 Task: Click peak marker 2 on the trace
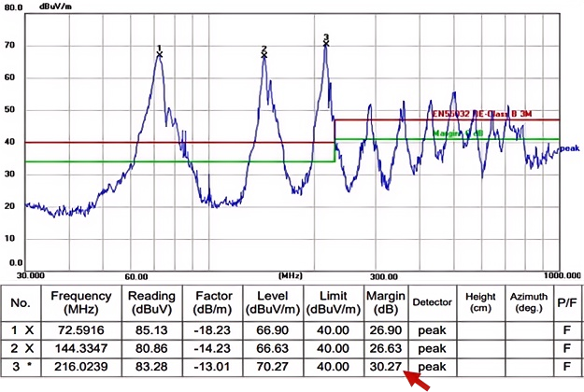(264, 55)
